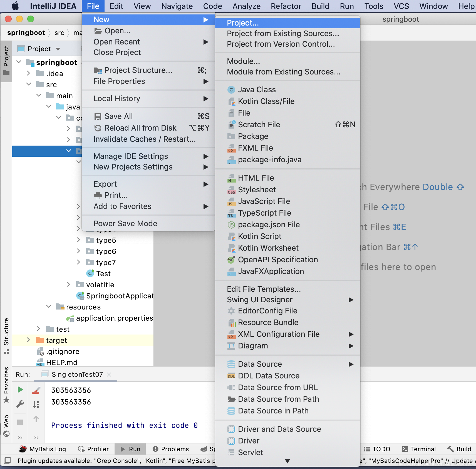Open the Apple menu
Screen dimensions: 476x469
[15, 6]
